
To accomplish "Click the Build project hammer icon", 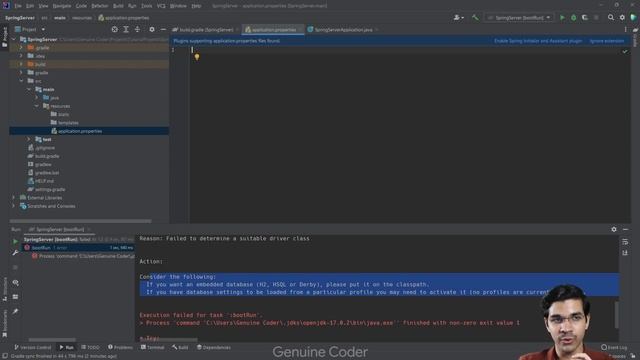I will [475, 18].
